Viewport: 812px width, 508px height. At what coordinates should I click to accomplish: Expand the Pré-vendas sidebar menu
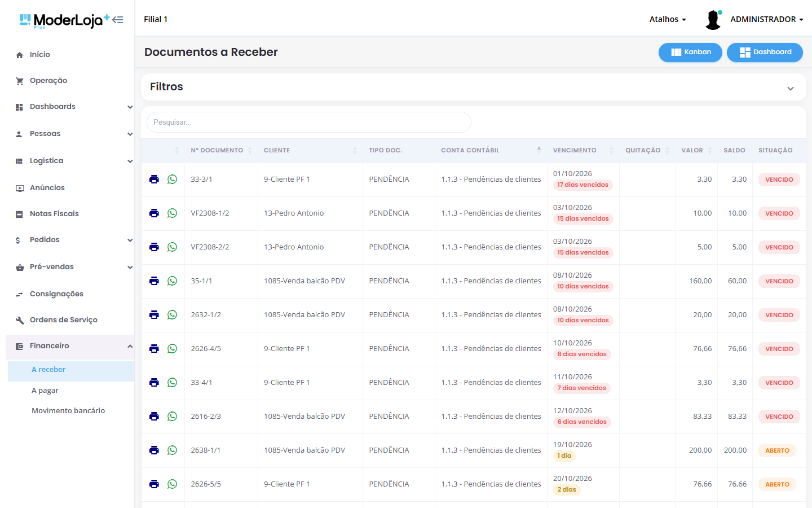click(x=70, y=267)
